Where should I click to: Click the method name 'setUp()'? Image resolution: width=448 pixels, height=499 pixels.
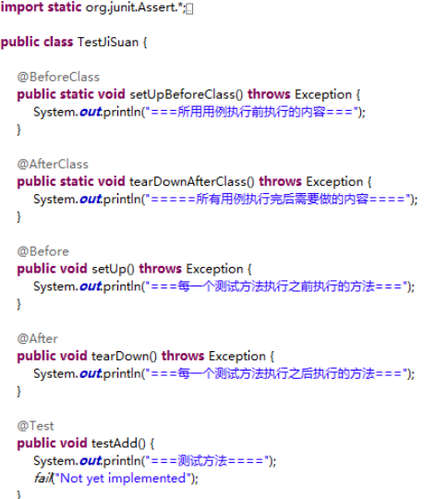(x=113, y=269)
